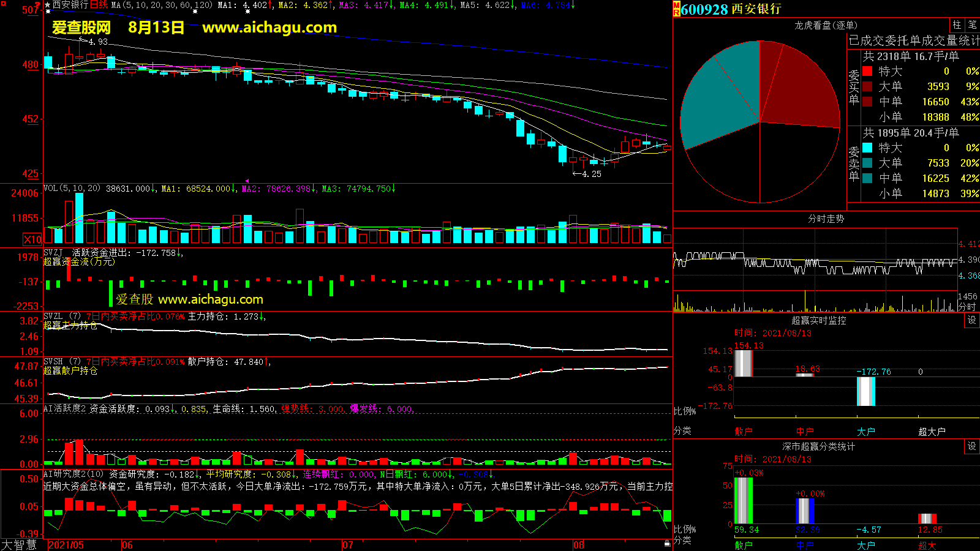This screenshot has width=980, height=551.
Task: Click the bright red 特大 buy order swatch
Action: [867, 71]
